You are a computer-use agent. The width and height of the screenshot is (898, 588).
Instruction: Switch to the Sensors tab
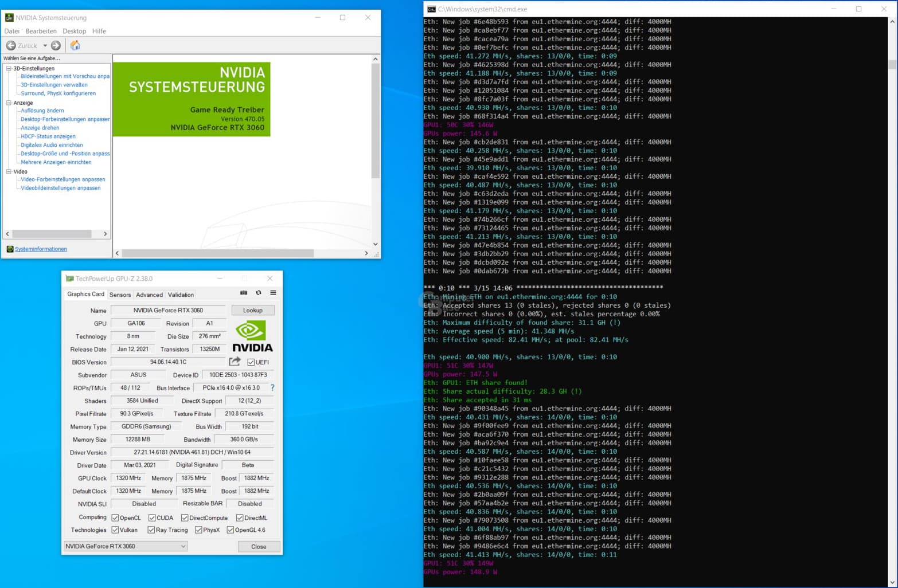(x=120, y=295)
